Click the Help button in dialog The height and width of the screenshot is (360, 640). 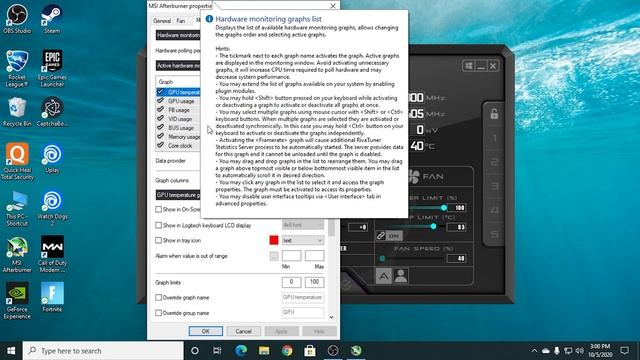pos(319,331)
